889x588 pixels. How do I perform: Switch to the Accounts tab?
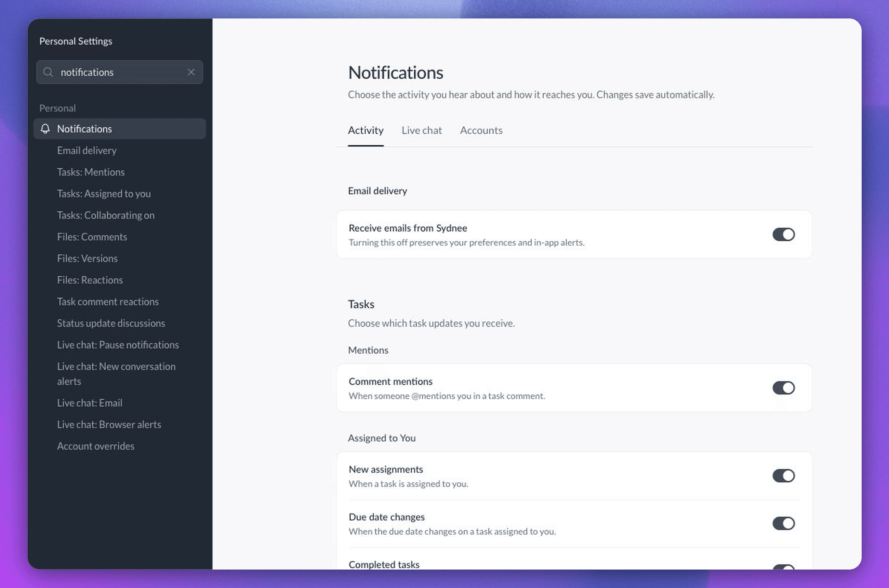[481, 130]
